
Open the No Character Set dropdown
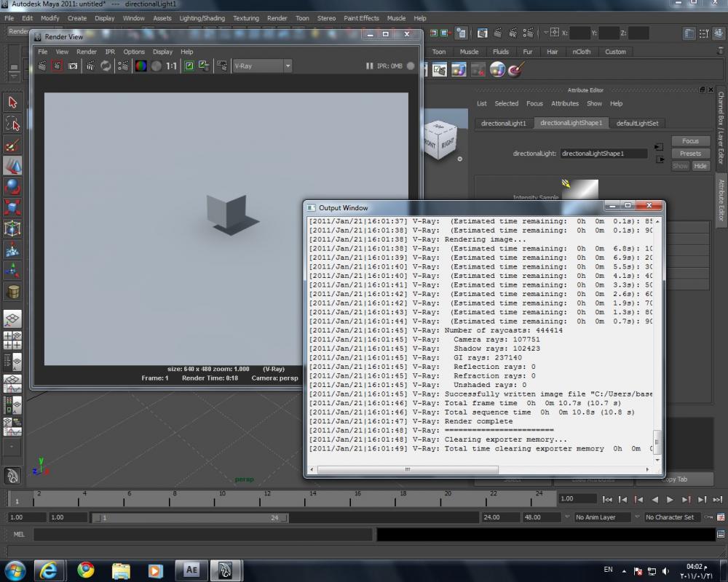[673, 517]
